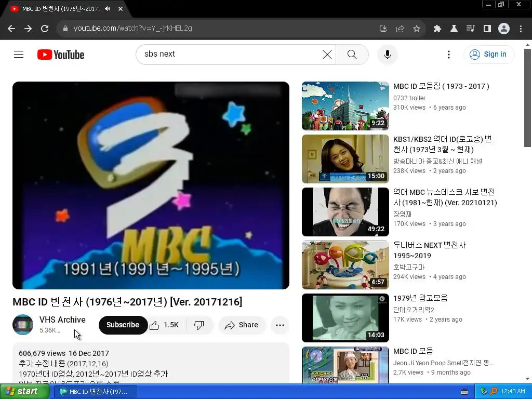Expand the video description box

(x=151, y=363)
